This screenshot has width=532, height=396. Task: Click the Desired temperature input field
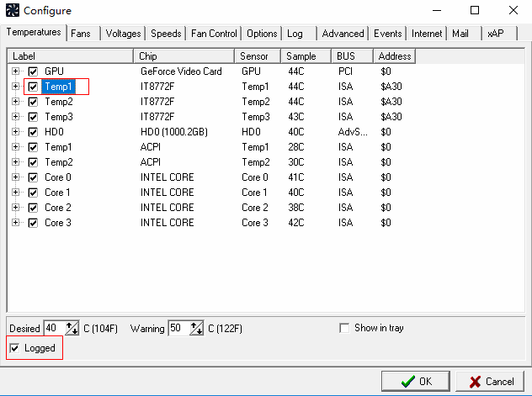(x=55, y=328)
